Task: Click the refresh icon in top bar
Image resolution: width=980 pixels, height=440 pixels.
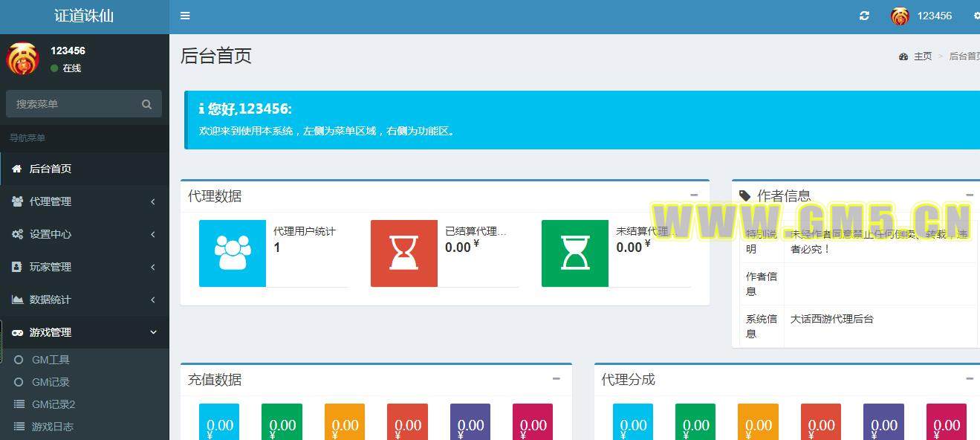Action: tap(864, 16)
